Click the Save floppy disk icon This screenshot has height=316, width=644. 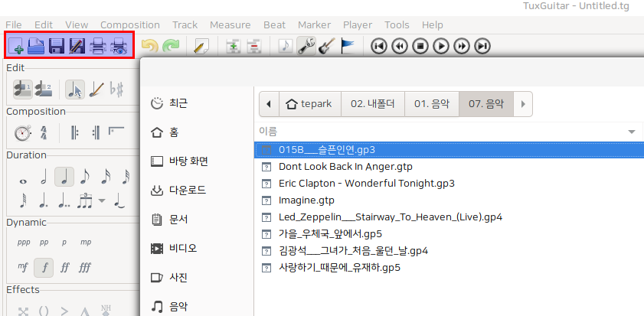point(57,46)
